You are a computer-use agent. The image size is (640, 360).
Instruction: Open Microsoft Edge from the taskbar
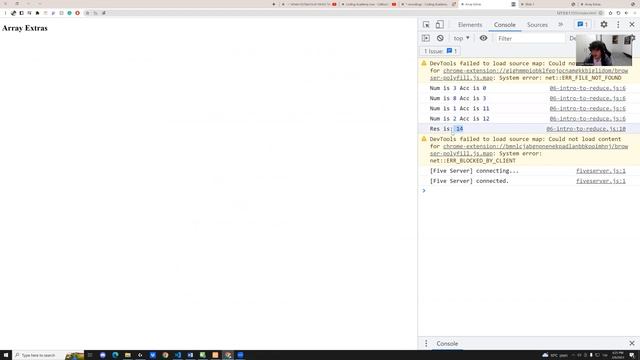point(115,355)
